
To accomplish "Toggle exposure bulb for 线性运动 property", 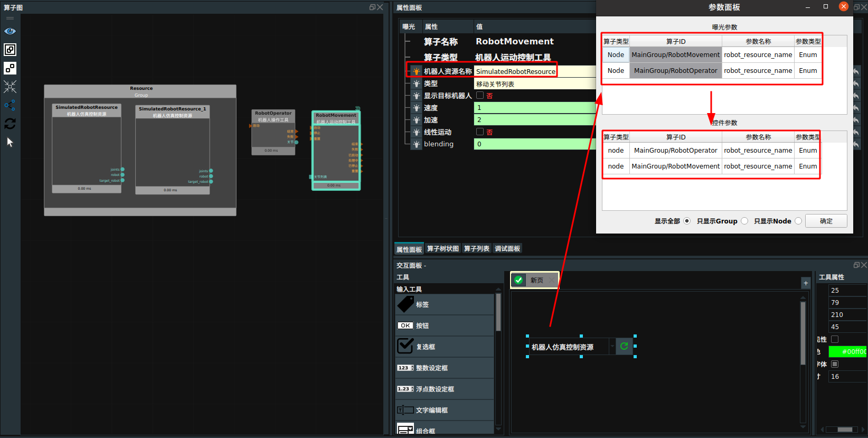I will [x=417, y=132].
